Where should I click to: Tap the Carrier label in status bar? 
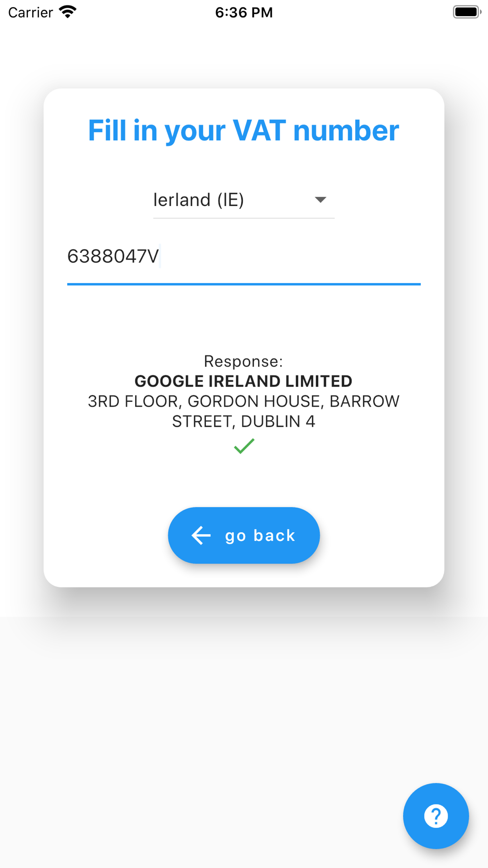pyautogui.click(x=30, y=12)
